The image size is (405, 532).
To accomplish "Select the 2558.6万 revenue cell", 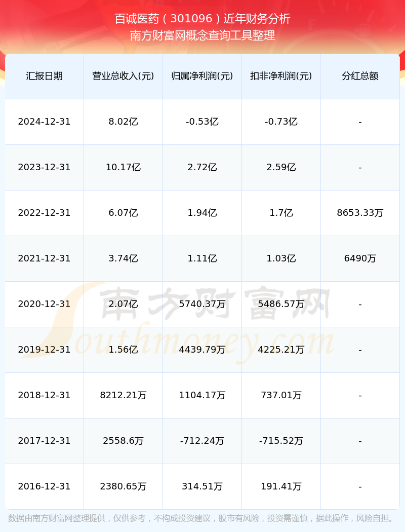I will 124,441.
